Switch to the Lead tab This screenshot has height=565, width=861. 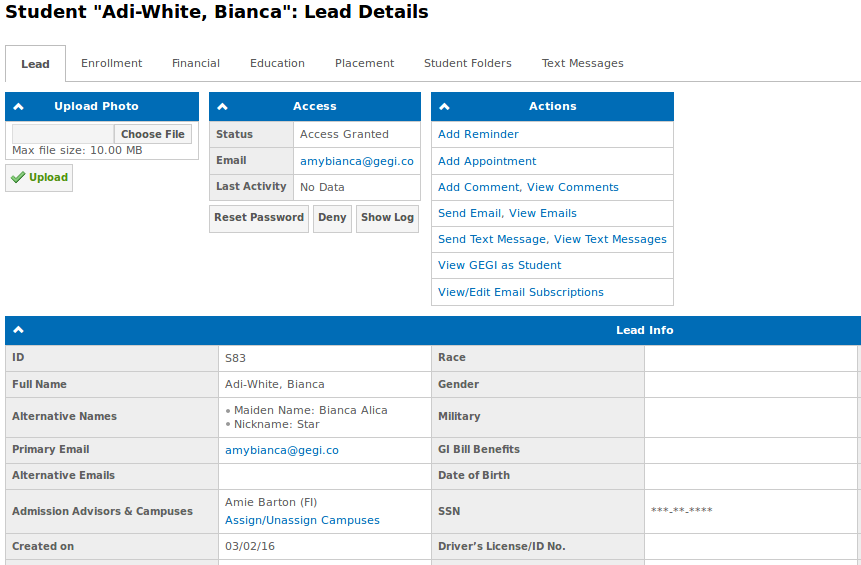(35, 64)
